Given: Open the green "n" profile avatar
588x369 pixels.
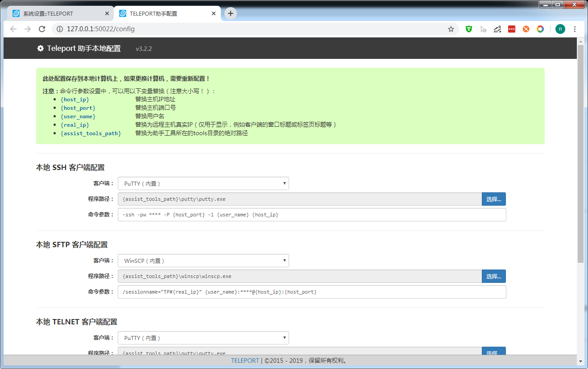Looking at the screenshot, I should point(560,29).
